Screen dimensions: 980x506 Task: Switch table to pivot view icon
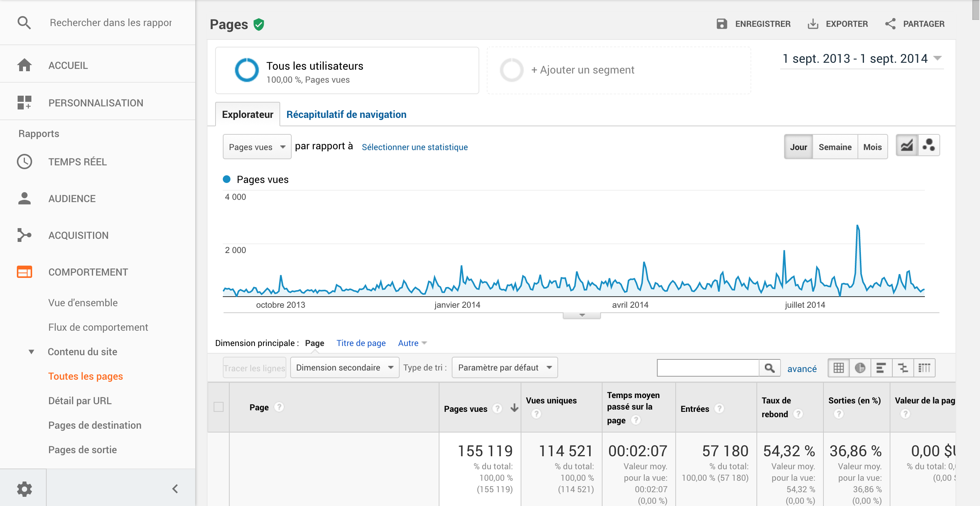click(x=924, y=368)
